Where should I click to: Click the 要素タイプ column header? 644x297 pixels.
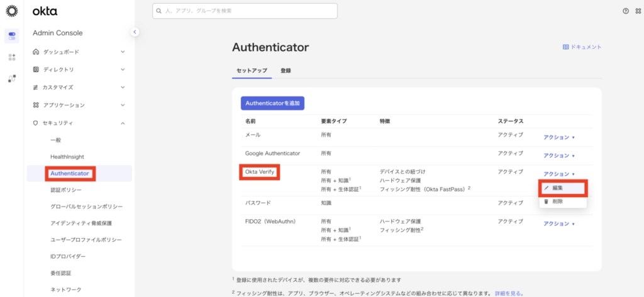334,121
